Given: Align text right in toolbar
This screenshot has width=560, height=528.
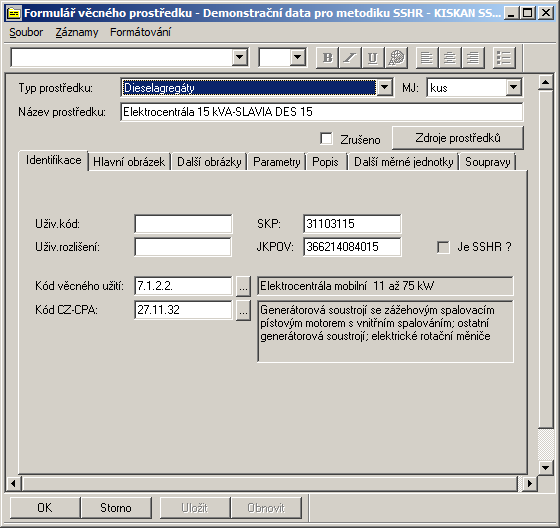Looking at the screenshot, I should [473, 58].
